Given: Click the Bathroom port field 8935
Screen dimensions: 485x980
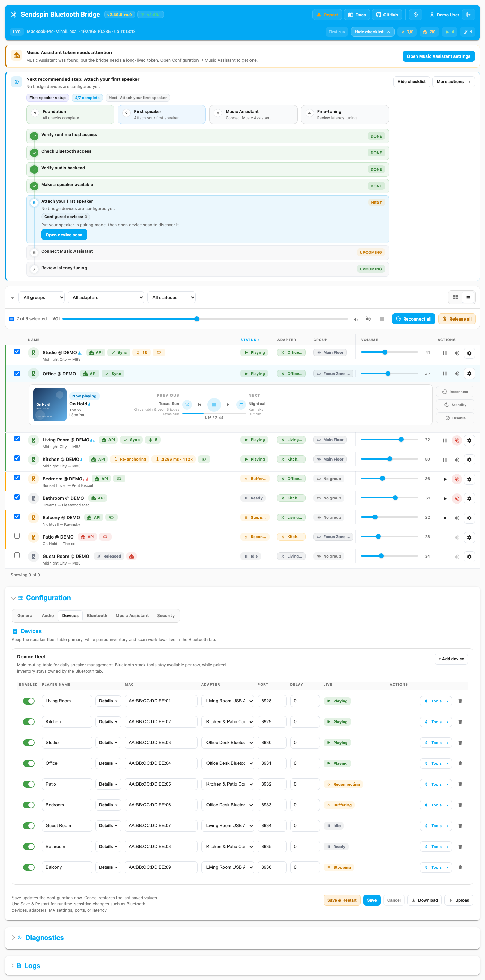Looking at the screenshot, I should pos(272,847).
